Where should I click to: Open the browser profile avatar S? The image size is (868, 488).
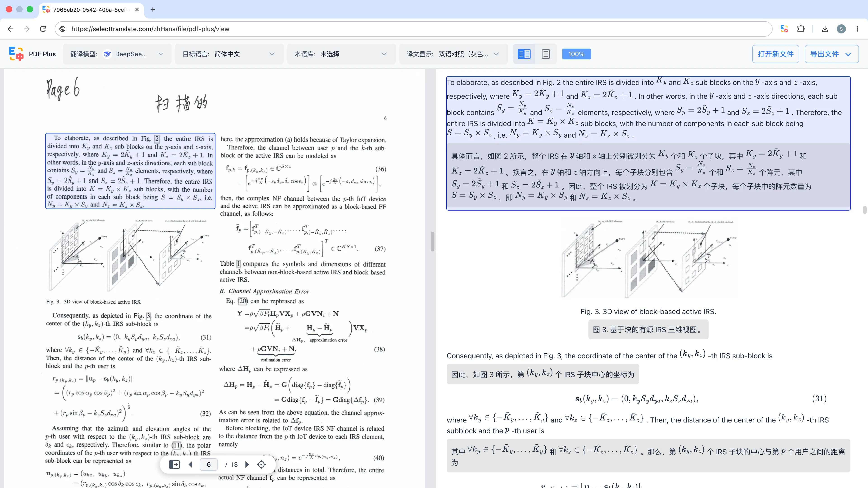841,29
